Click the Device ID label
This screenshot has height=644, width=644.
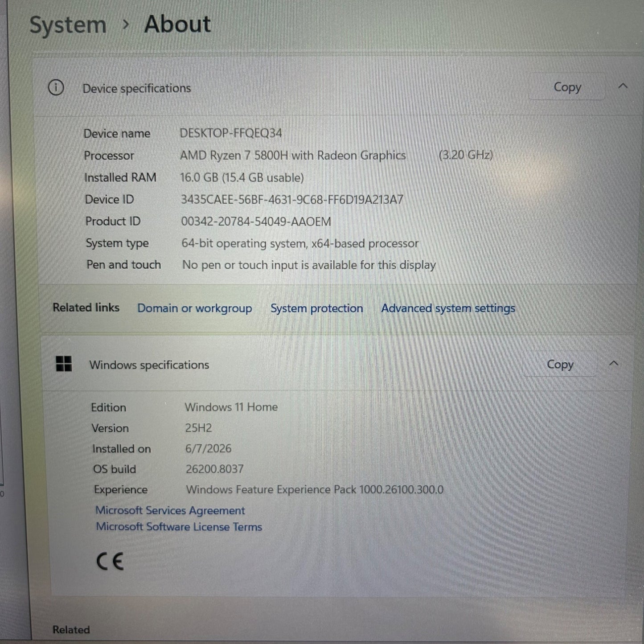coord(109,199)
